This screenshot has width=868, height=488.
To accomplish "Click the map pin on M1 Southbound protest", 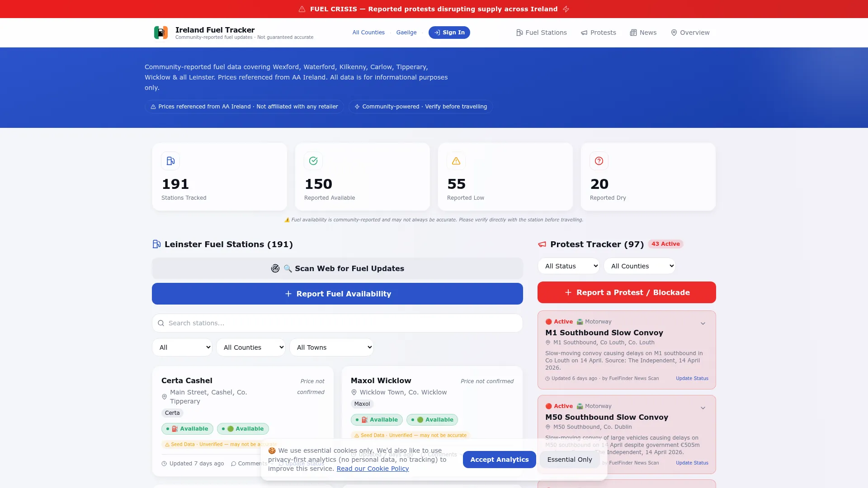I will [548, 343].
